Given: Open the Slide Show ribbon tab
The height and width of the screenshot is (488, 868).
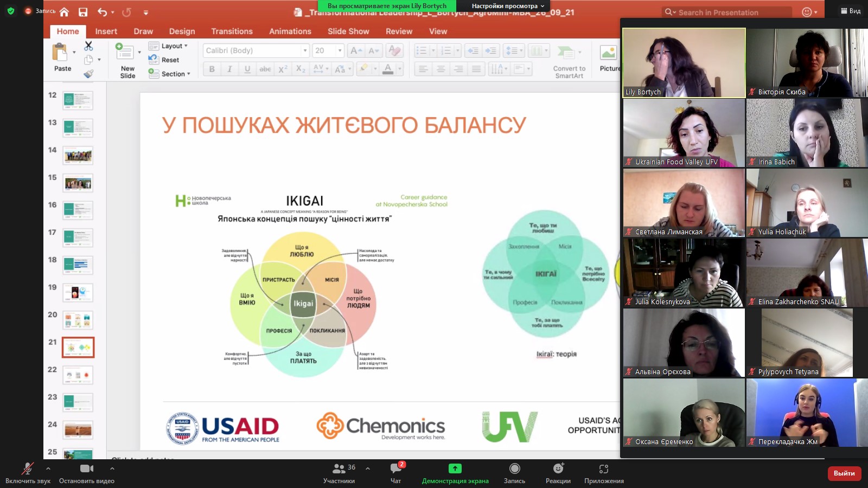Looking at the screenshot, I should point(348,31).
